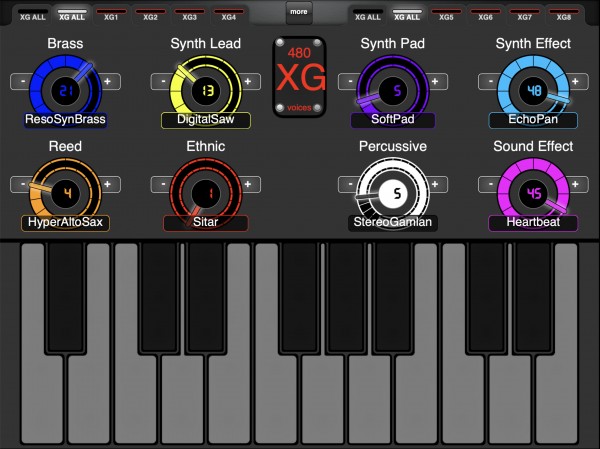Open the Heartbeat voice name field
Viewport: 600px width, 449px height.
533,223
